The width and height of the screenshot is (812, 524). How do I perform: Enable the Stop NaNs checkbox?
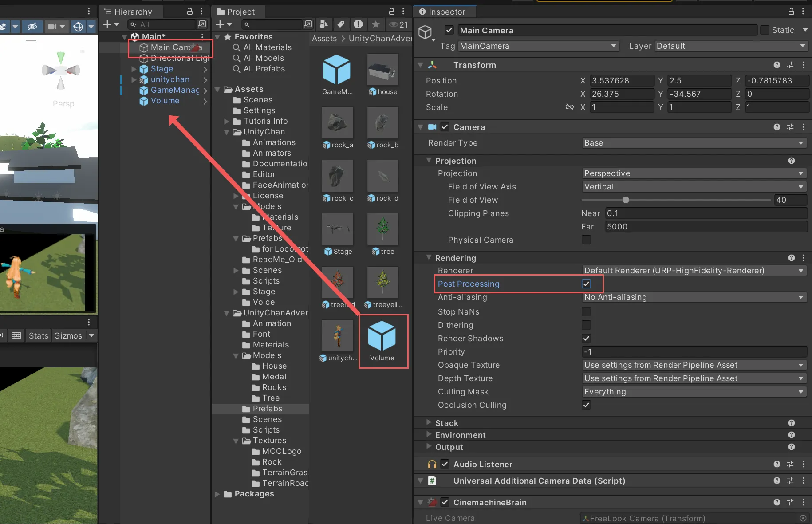pos(586,312)
